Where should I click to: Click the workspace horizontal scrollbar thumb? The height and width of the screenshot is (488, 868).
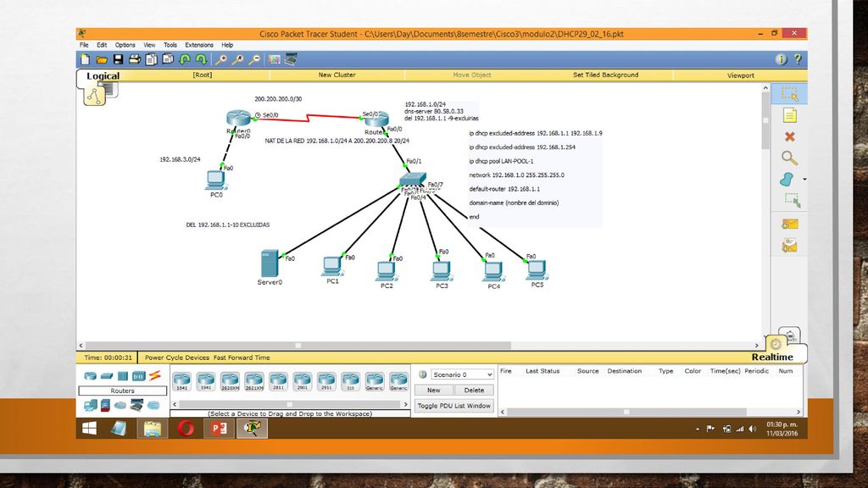pyautogui.click(x=298, y=346)
